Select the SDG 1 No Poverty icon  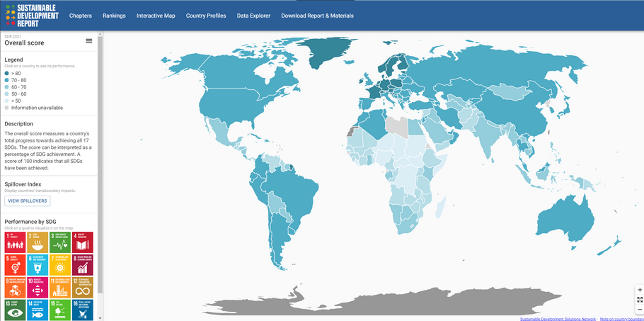pos(15,242)
